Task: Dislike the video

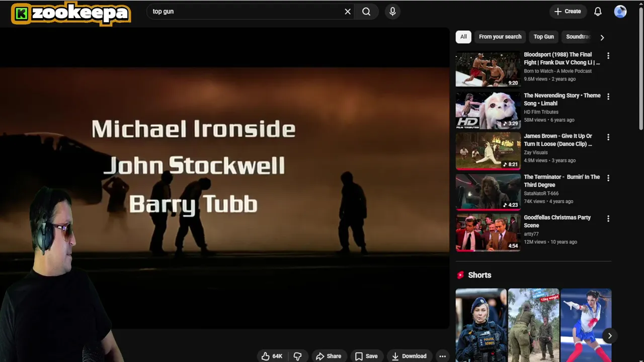Action: (x=297, y=356)
